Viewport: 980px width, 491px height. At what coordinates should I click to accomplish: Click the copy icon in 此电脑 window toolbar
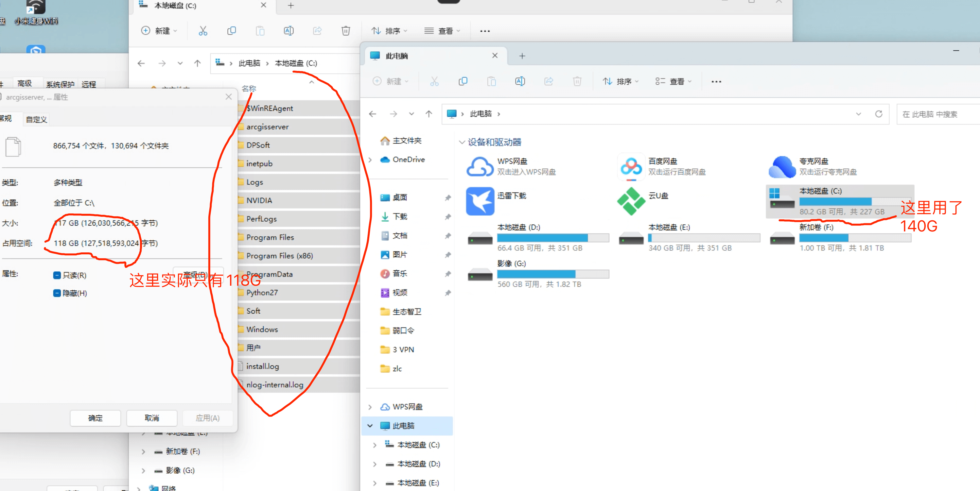coord(463,81)
